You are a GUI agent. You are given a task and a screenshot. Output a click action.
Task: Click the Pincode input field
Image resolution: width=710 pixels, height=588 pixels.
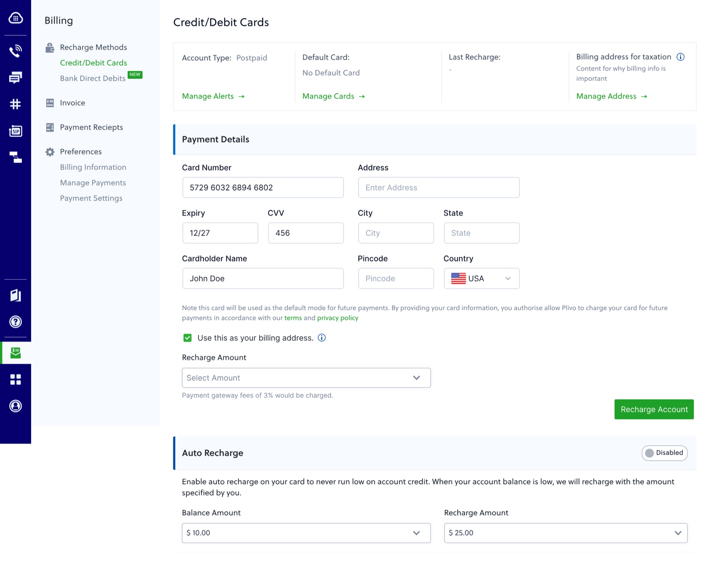(x=396, y=279)
